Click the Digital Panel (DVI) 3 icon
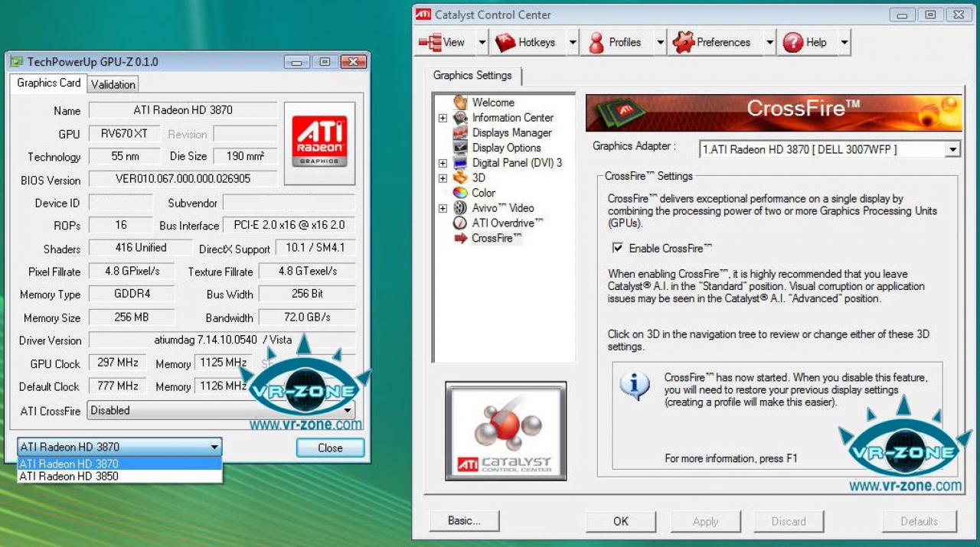The image size is (980, 547). pyautogui.click(x=460, y=163)
